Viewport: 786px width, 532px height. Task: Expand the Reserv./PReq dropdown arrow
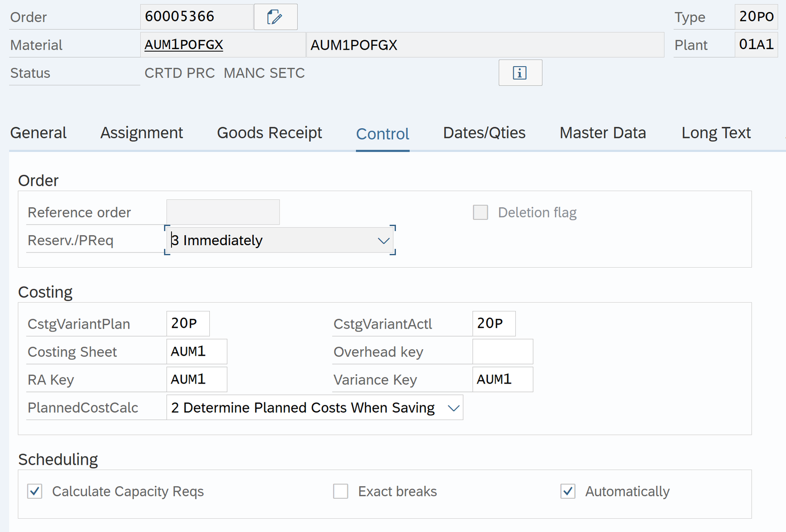pyautogui.click(x=383, y=240)
